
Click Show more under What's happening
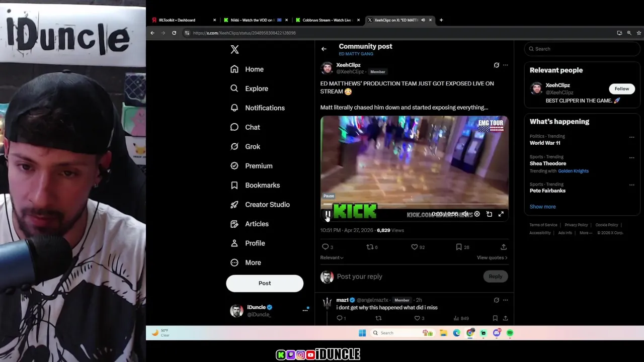coord(543,207)
